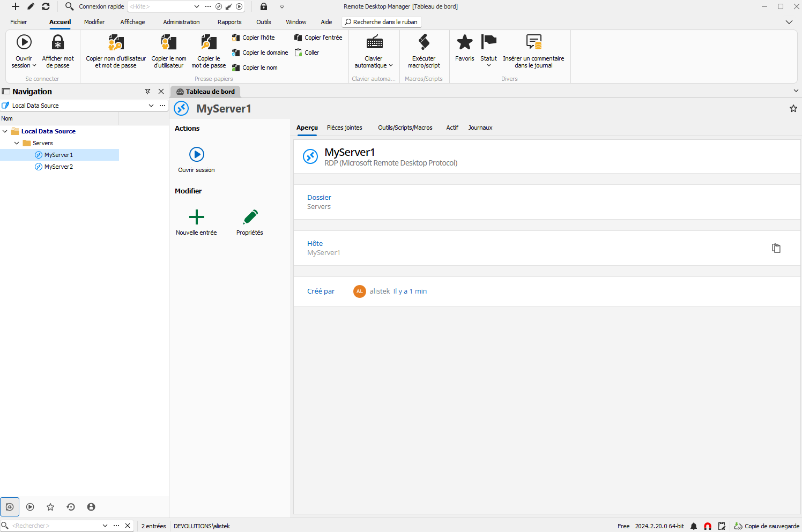Click the lock icon in title bar
This screenshot has width=802, height=532.
coord(264,6)
